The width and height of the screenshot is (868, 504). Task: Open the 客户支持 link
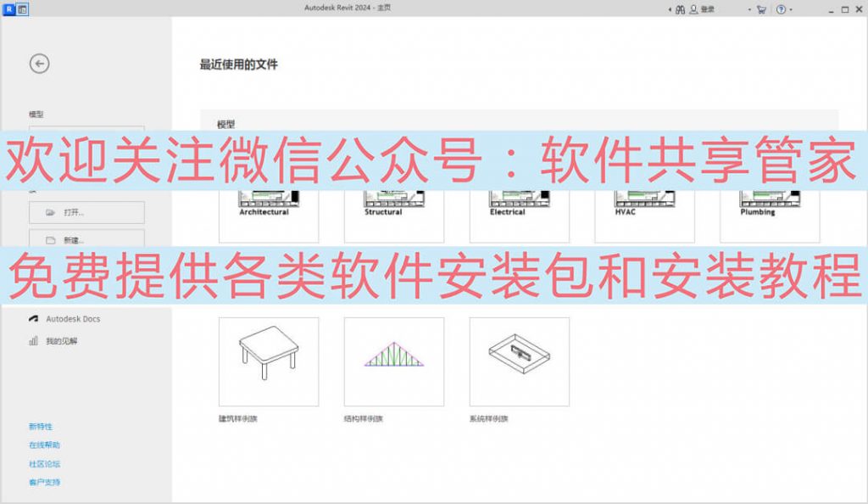point(44,482)
